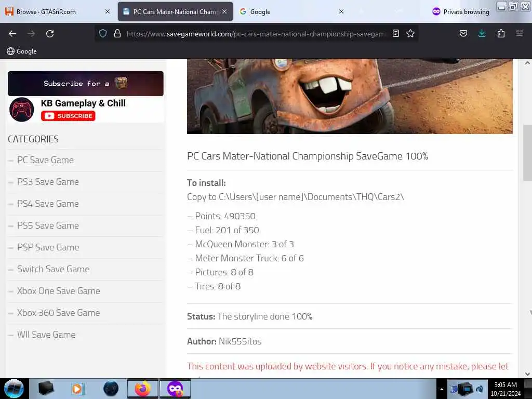The width and height of the screenshot is (532, 399).
Task: Open the WII Save Game category
Action: 46,335
